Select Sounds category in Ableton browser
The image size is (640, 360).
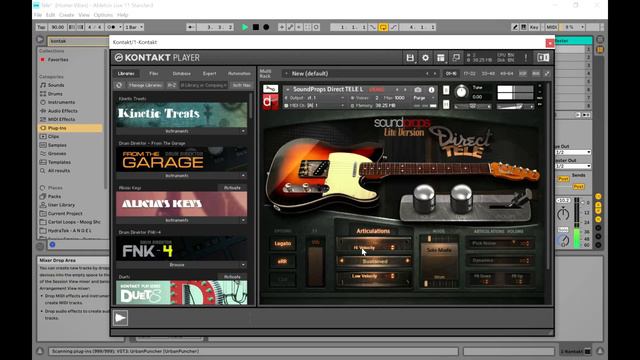[x=56, y=85]
